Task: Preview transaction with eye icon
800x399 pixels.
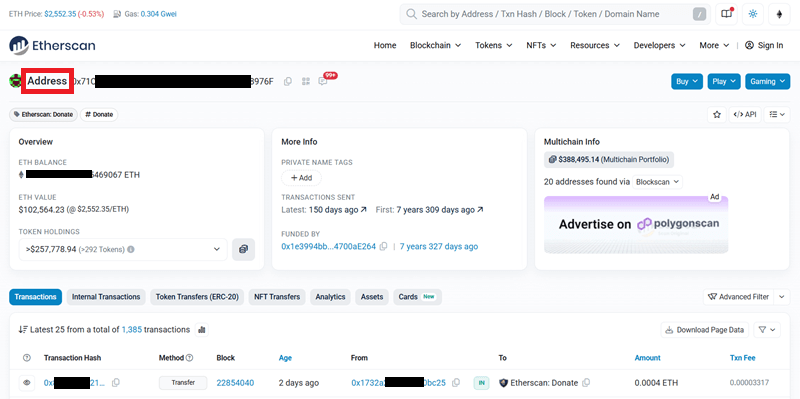Action: click(27, 383)
